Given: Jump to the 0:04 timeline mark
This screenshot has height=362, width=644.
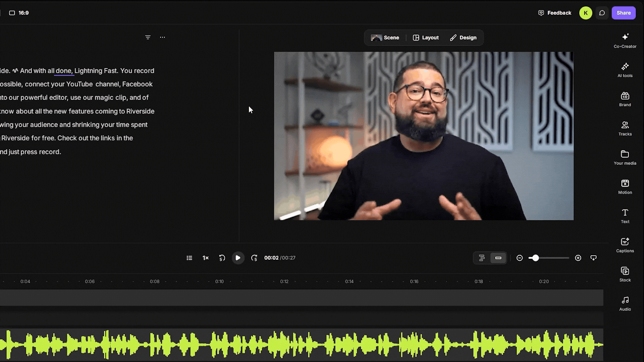Looking at the screenshot, I should click(x=25, y=282).
